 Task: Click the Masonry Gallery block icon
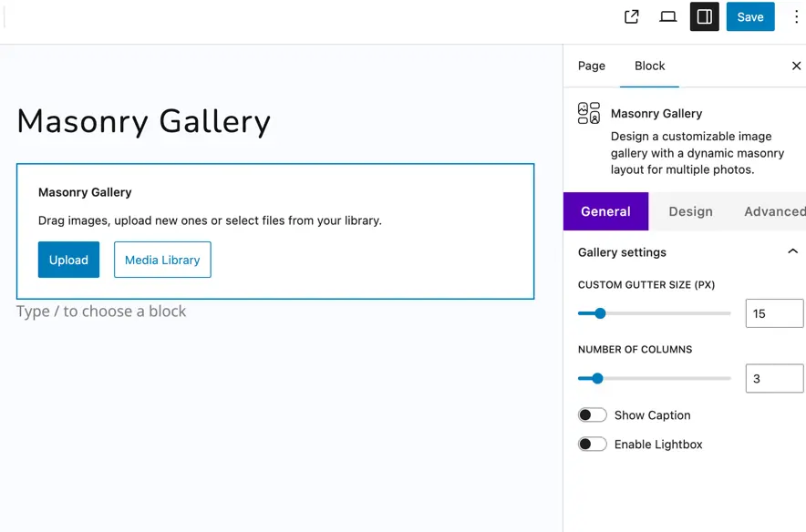pyautogui.click(x=589, y=113)
